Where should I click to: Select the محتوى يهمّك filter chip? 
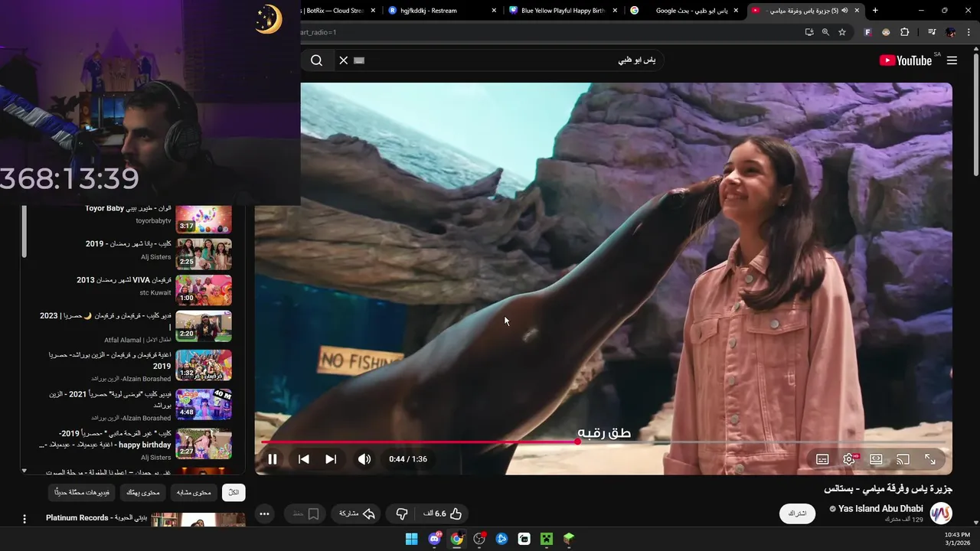click(143, 492)
